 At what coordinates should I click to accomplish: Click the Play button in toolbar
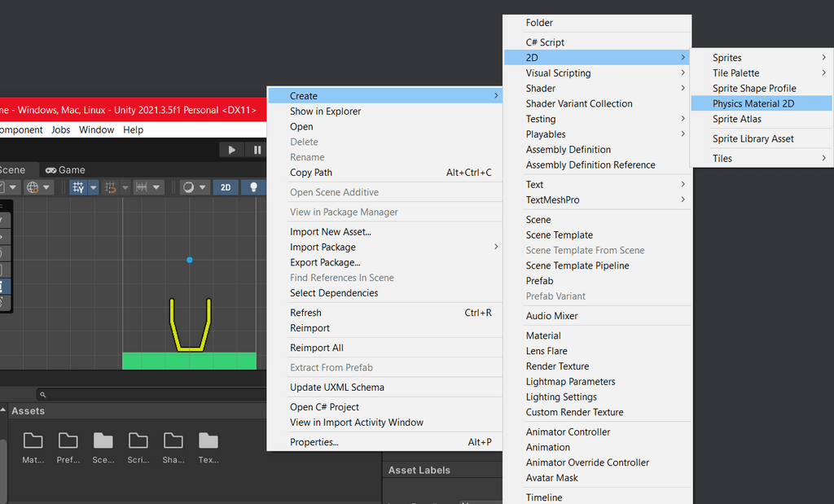[231, 150]
